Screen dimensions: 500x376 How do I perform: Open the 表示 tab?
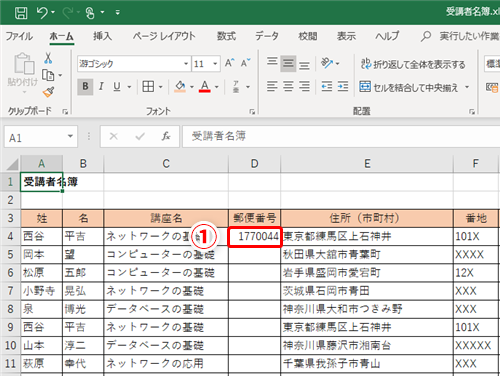click(346, 36)
